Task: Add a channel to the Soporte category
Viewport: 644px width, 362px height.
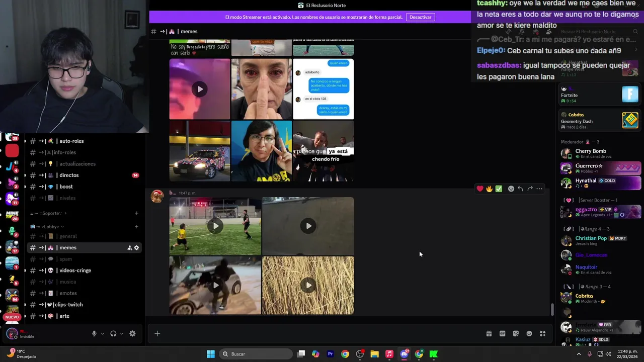Action: (x=136, y=213)
